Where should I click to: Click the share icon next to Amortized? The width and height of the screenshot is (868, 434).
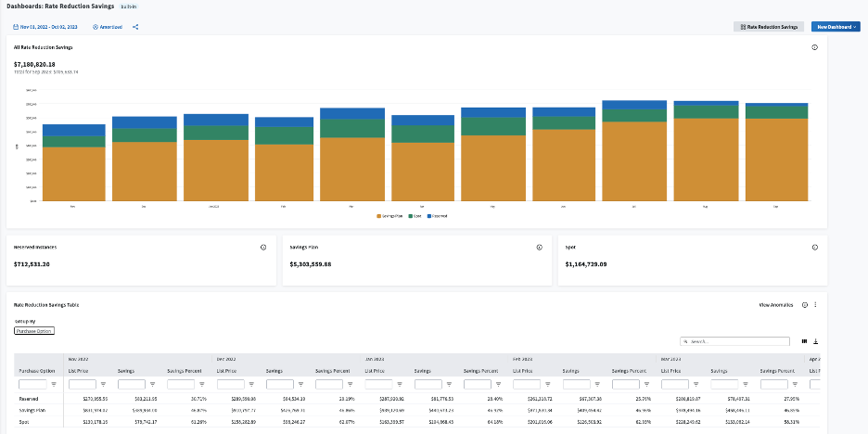pyautogui.click(x=135, y=27)
